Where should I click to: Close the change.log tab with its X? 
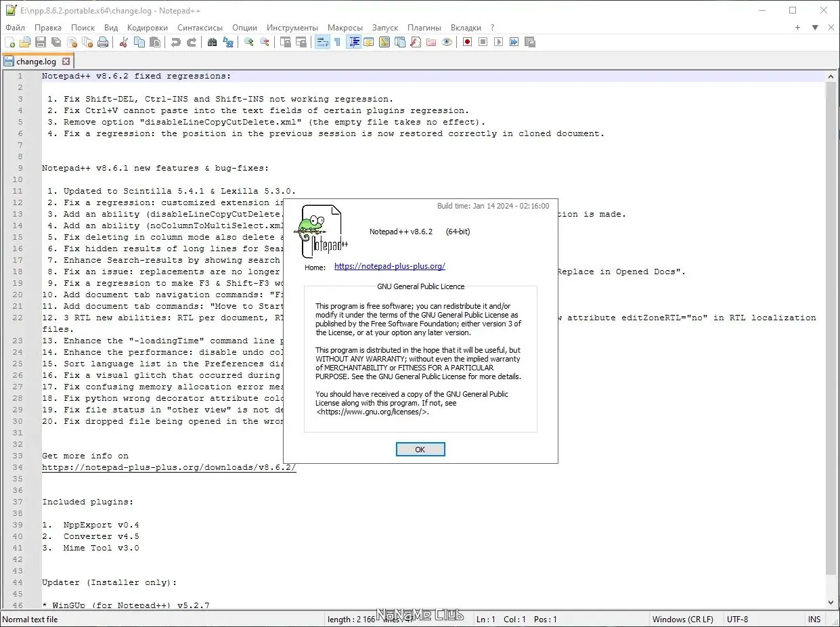[66, 62]
